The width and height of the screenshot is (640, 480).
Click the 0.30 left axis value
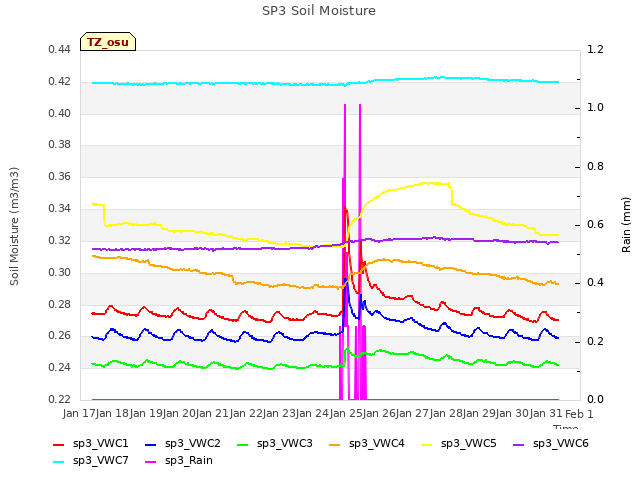(x=60, y=272)
